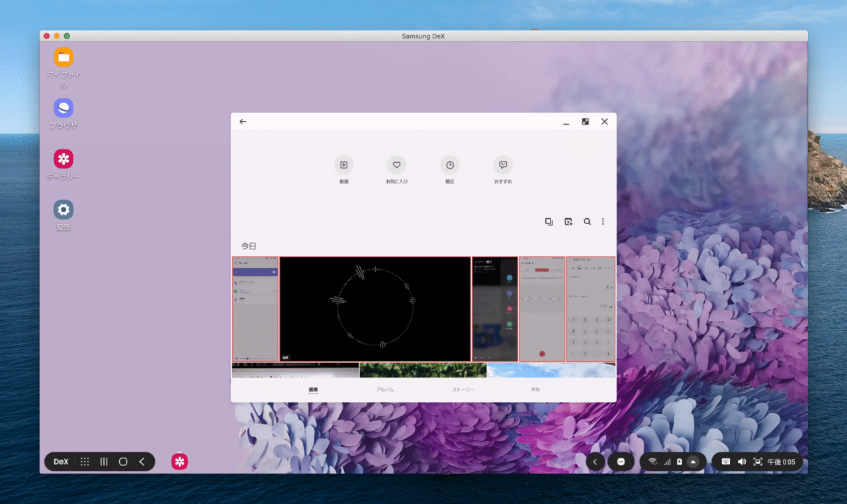847x504 pixels.
Task: Open the black circular waveform GIF thumbnail
Action: (375, 310)
